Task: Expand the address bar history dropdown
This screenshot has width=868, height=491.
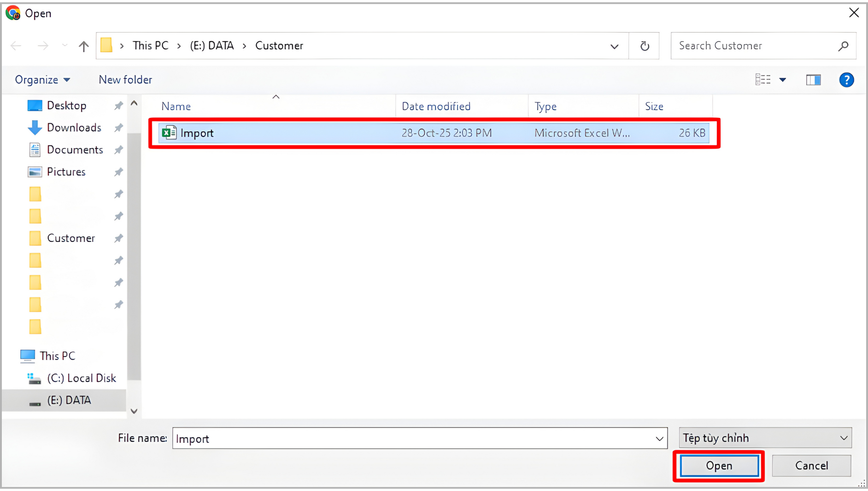Action: click(614, 46)
